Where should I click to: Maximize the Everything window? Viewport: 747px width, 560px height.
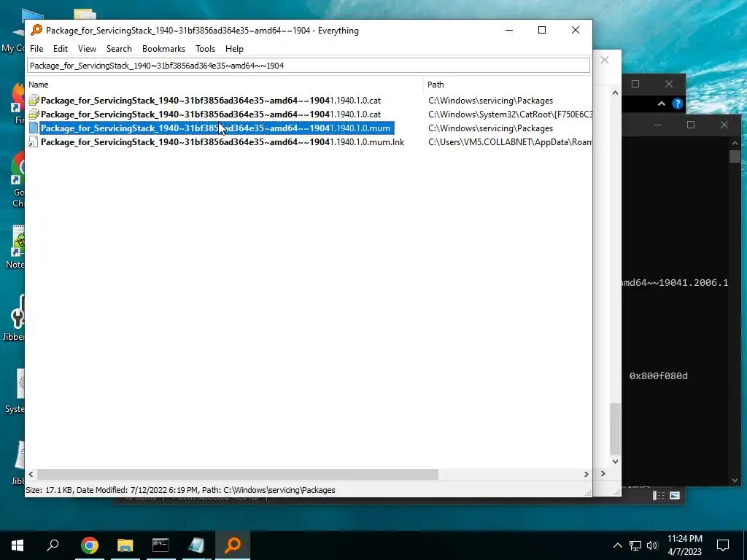(x=542, y=30)
